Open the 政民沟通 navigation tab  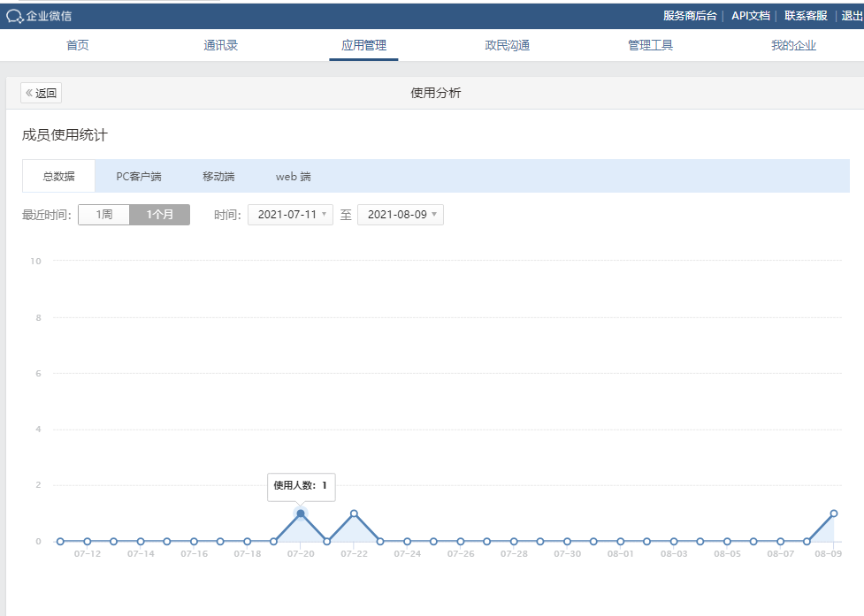tap(507, 45)
